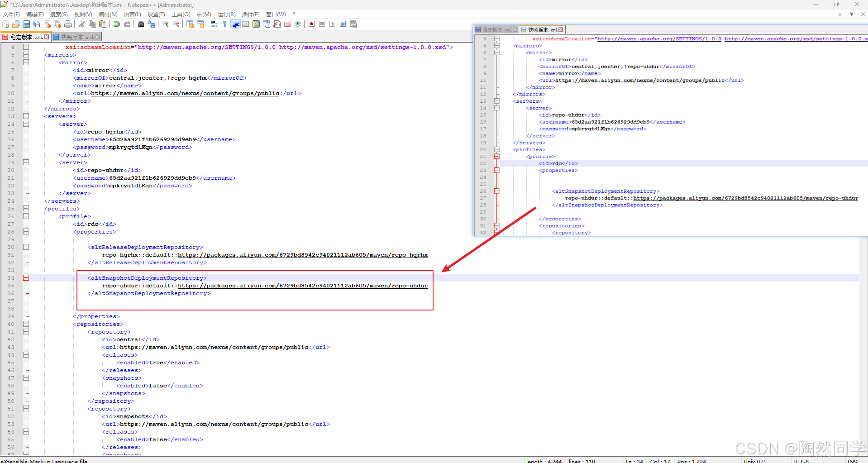The width and height of the screenshot is (868, 463).
Task: Click the Save recorded macro icon
Action: coord(353,24)
